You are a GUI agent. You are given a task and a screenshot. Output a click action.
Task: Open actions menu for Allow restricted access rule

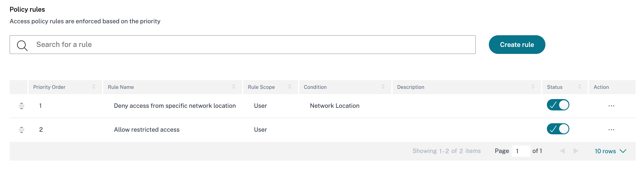(611, 130)
